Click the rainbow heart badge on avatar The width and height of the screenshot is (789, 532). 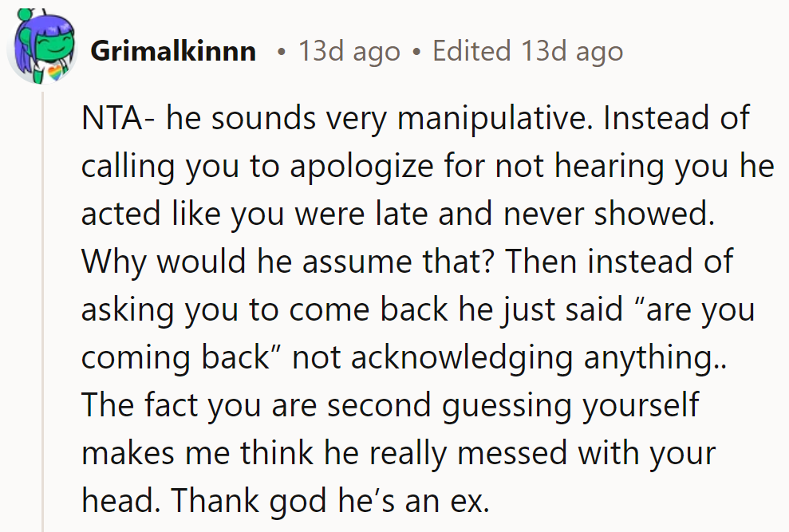pos(56,75)
